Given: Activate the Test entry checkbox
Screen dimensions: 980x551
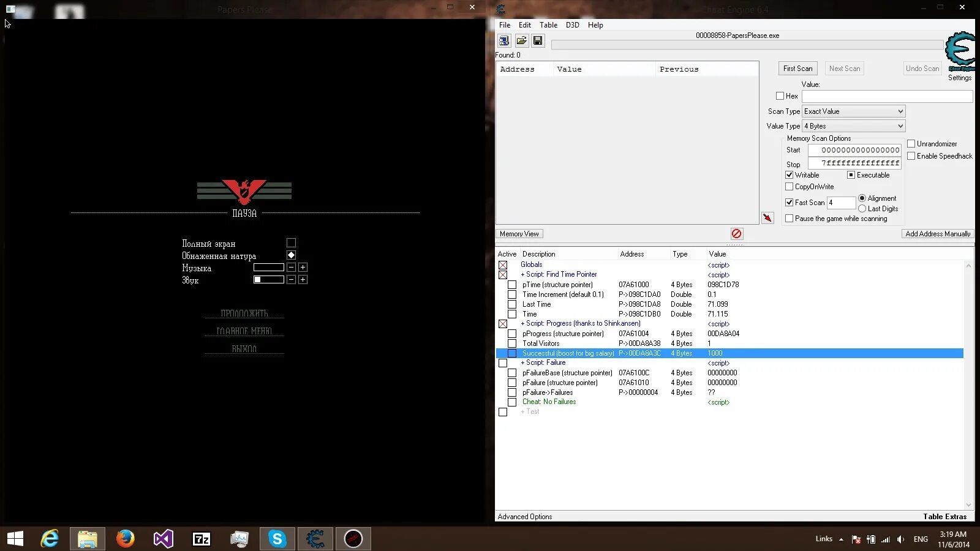Looking at the screenshot, I should (x=503, y=412).
